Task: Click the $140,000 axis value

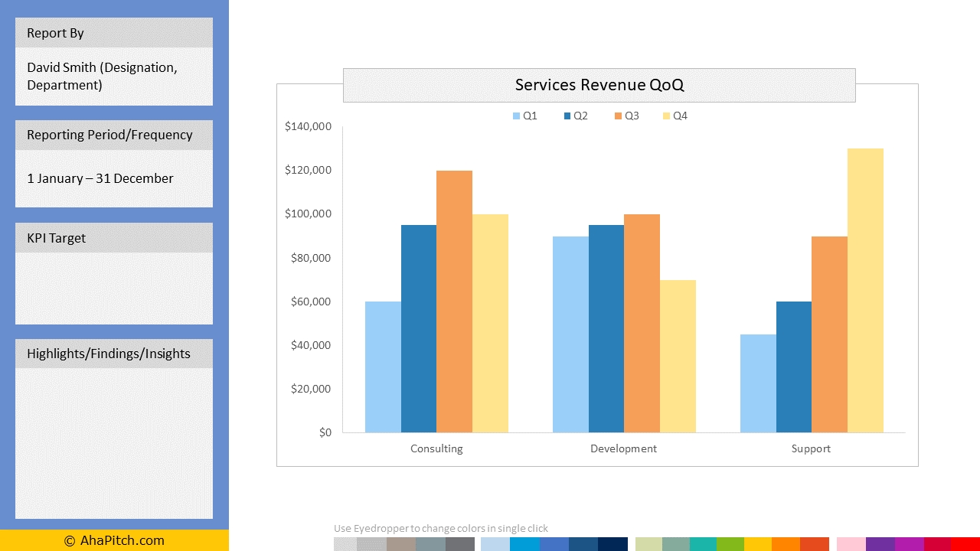Action: 308,126
